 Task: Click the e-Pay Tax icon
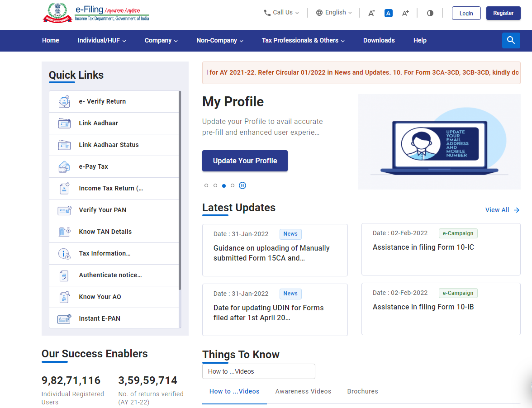[x=64, y=166]
